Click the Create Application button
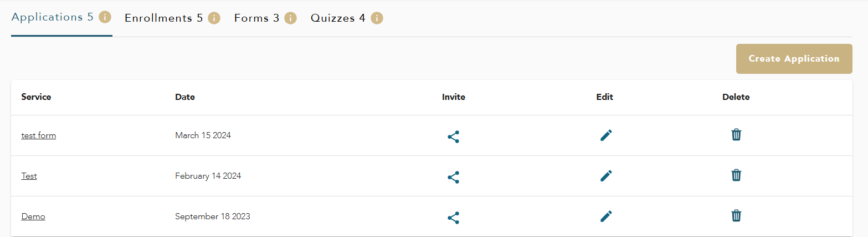The height and width of the screenshot is (237, 868). point(794,59)
